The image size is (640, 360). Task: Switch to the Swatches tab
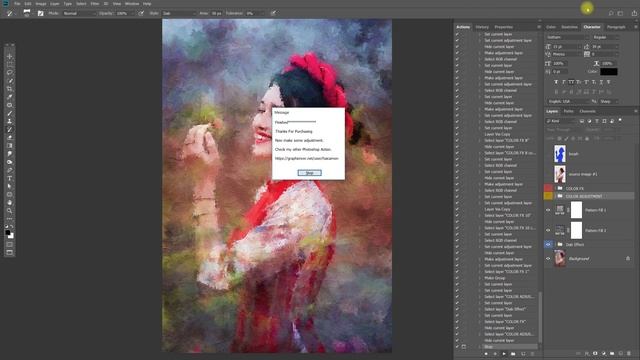point(569,27)
